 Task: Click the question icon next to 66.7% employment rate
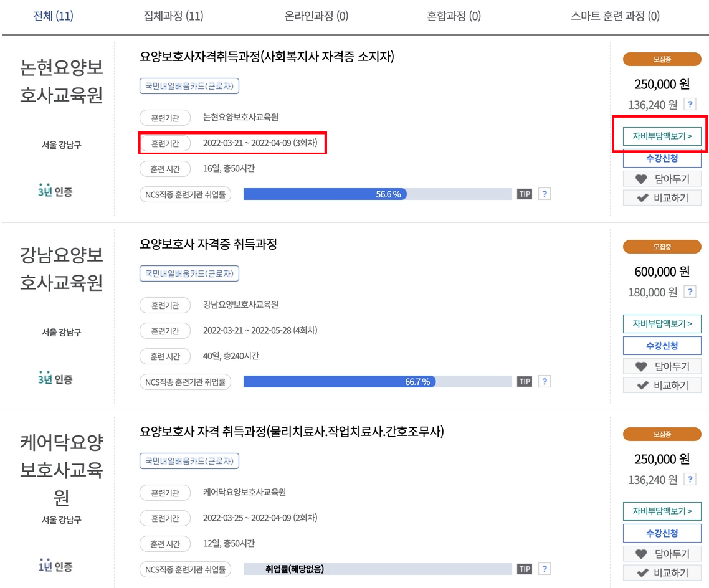545,381
